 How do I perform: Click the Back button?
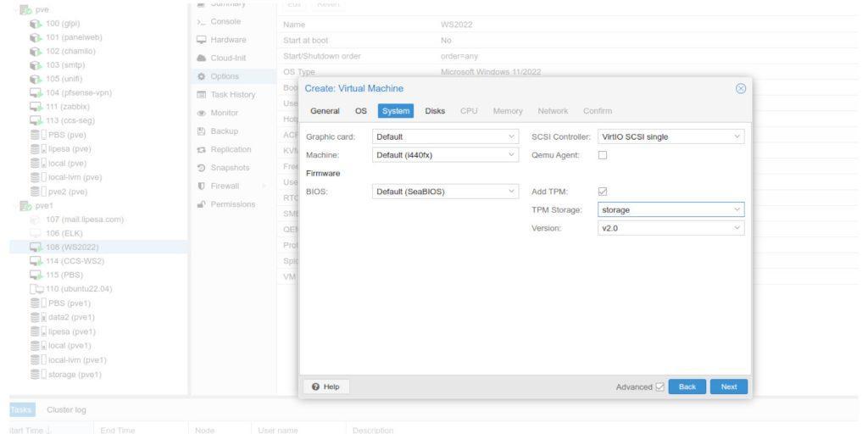coord(687,387)
